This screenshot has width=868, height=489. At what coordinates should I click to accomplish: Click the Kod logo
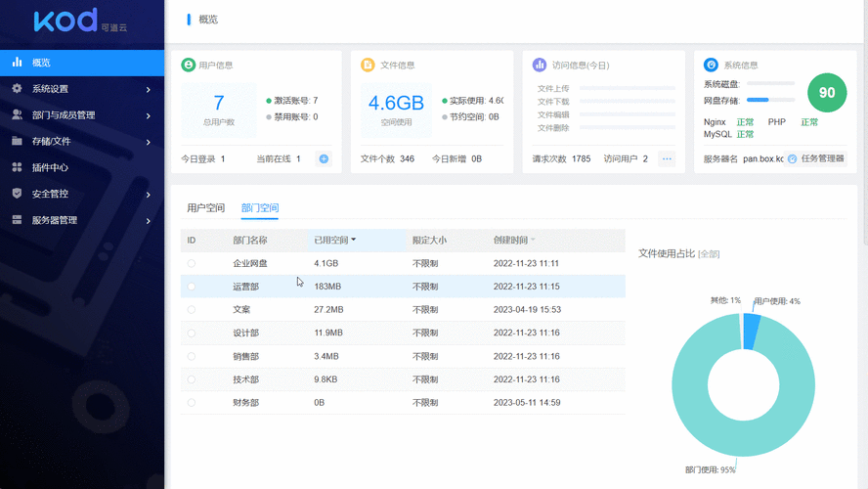80,20
